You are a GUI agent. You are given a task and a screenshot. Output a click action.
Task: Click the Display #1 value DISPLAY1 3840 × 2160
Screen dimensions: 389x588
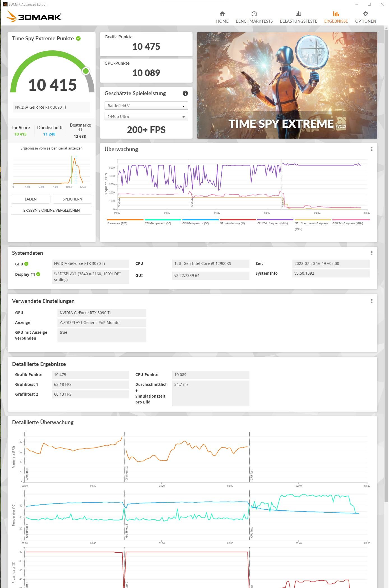[x=90, y=277]
